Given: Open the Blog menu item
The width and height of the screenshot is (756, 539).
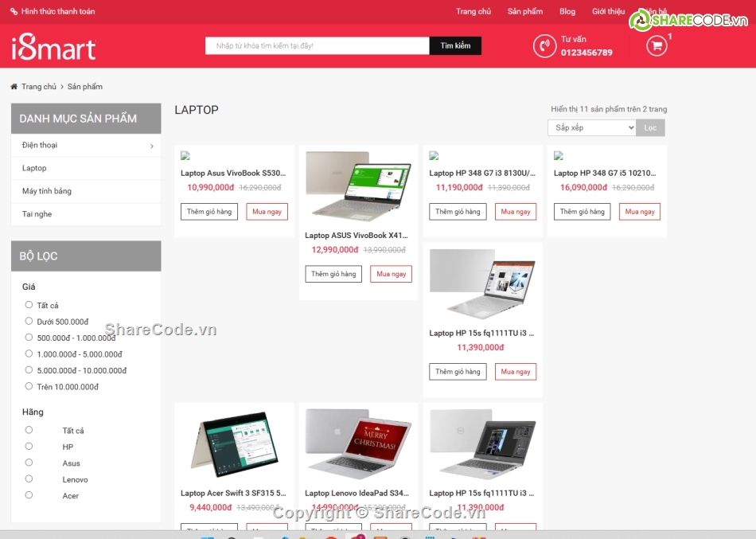Looking at the screenshot, I should tap(567, 12).
